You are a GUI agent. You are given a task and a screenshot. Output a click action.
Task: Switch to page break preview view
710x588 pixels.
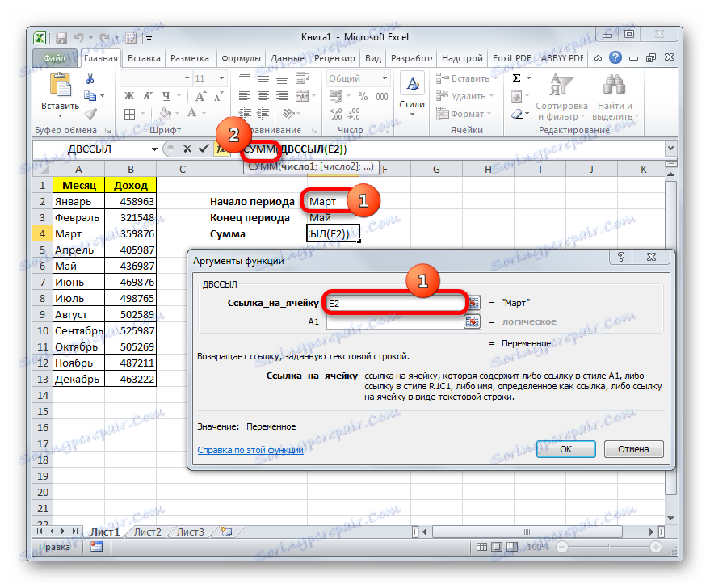click(511, 547)
